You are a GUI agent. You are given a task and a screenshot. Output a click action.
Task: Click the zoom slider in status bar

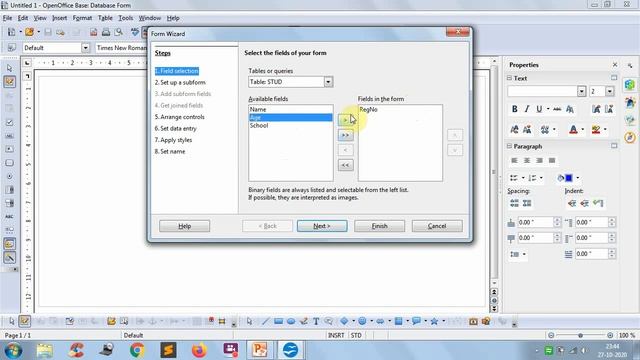click(580, 335)
